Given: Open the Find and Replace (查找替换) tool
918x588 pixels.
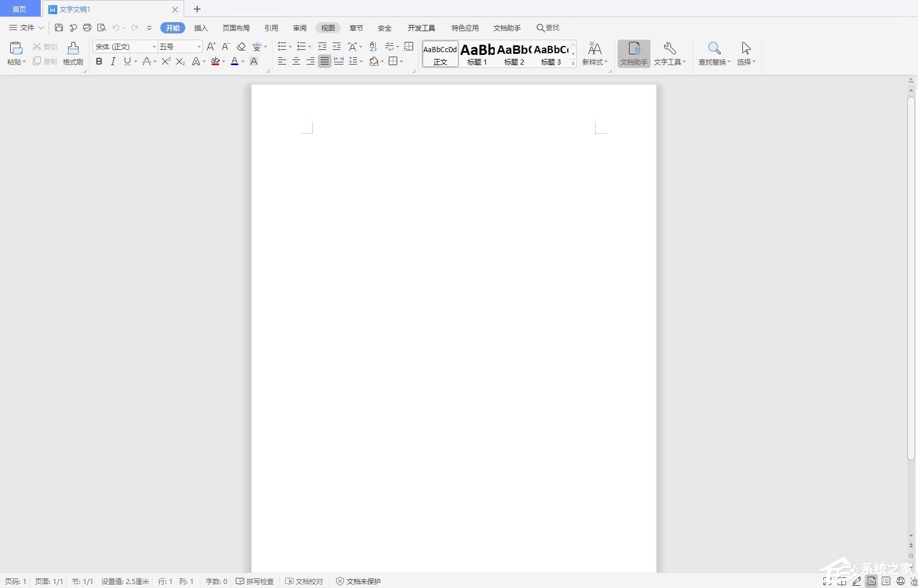Looking at the screenshot, I should [x=714, y=54].
